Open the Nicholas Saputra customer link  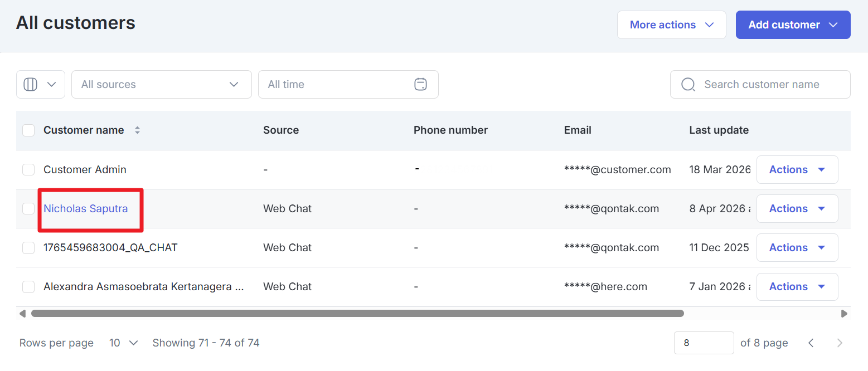click(x=86, y=209)
